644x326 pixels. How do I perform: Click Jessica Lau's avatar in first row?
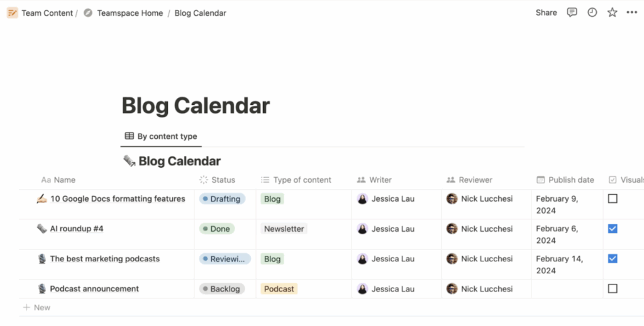362,198
